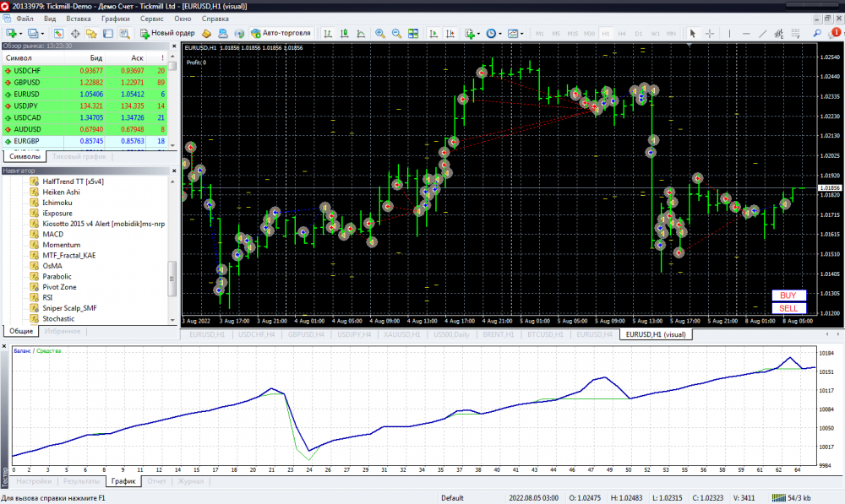Image resolution: width=845 pixels, height=504 pixels.
Task: Toggle the Navigator star-folder icon
Action: (x=91, y=34)
